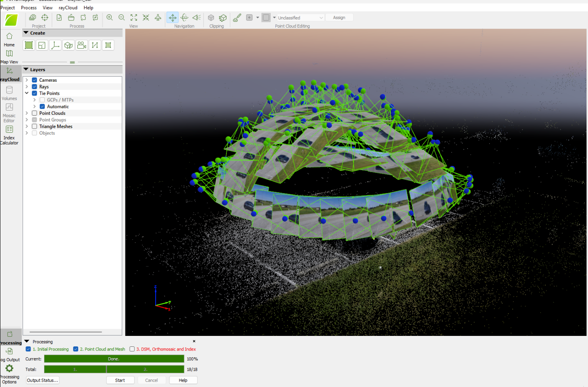
Task: Uncheck the Point Clouds layer
Action: click(x=34, y=113)
